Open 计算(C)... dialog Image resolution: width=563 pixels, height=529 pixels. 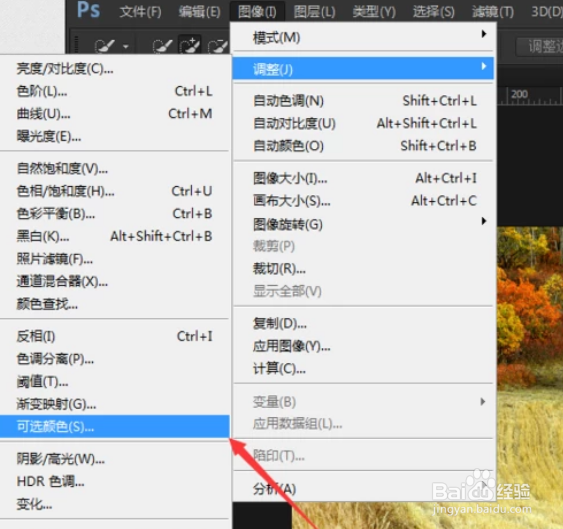pos(364,369)
